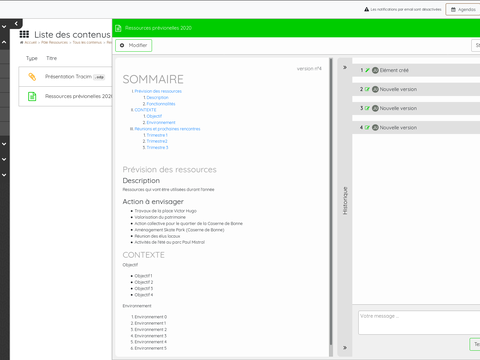Select the Nouvelle version entry numbered 4
This screenshot has width=480, height=360.
[416, 128]
